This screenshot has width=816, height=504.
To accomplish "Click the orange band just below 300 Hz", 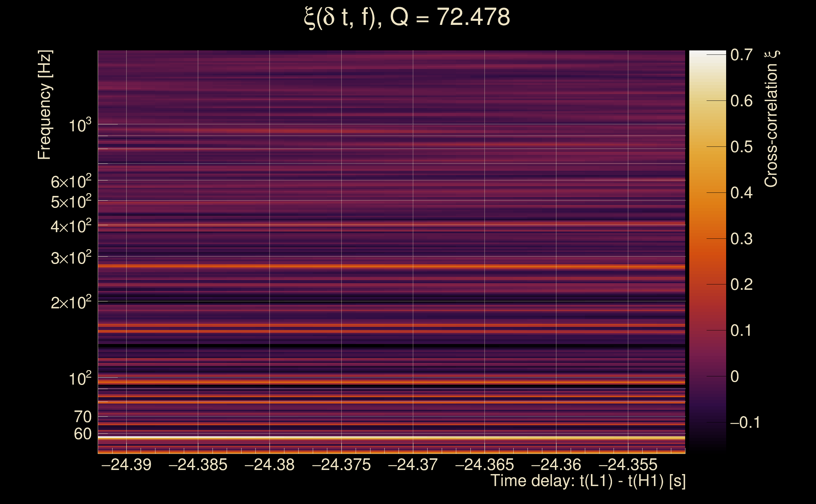I will (391, 266).
